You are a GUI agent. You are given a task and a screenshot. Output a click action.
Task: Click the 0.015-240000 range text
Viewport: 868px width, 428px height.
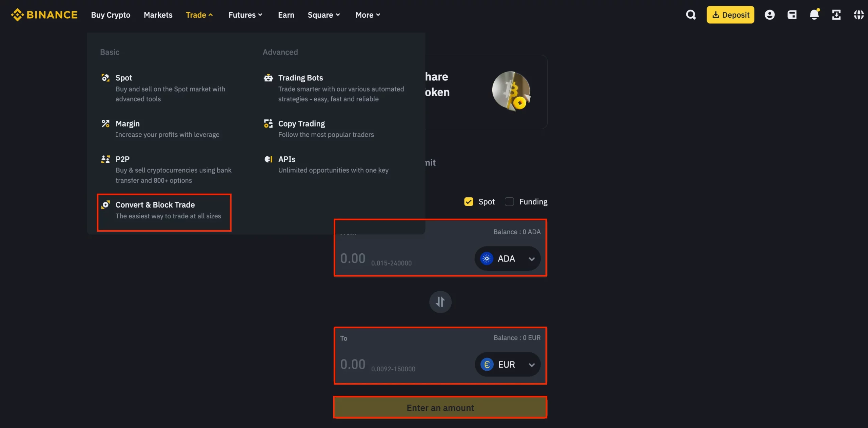(x=391, y=263)
